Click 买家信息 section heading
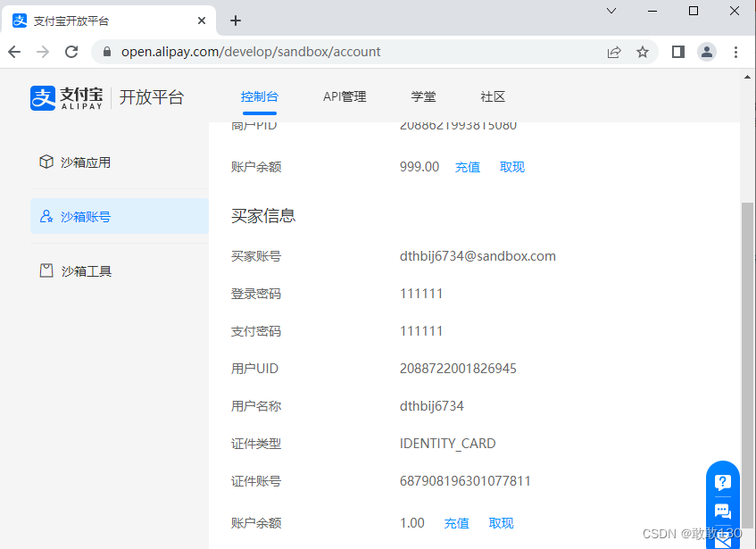 click(x=263, y=215)
